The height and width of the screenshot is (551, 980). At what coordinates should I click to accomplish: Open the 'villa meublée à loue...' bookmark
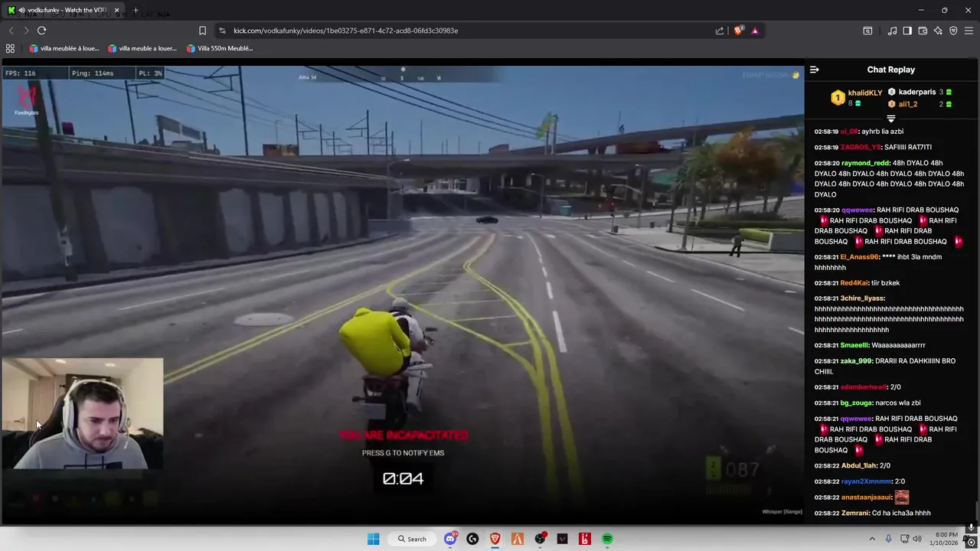[64, 48]
